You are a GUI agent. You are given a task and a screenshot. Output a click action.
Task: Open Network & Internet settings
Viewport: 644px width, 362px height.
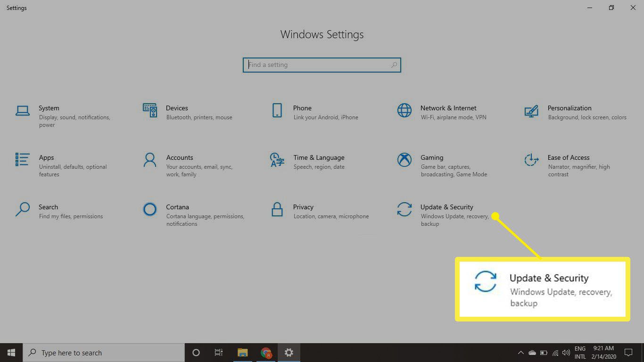[x=442, y=112]
